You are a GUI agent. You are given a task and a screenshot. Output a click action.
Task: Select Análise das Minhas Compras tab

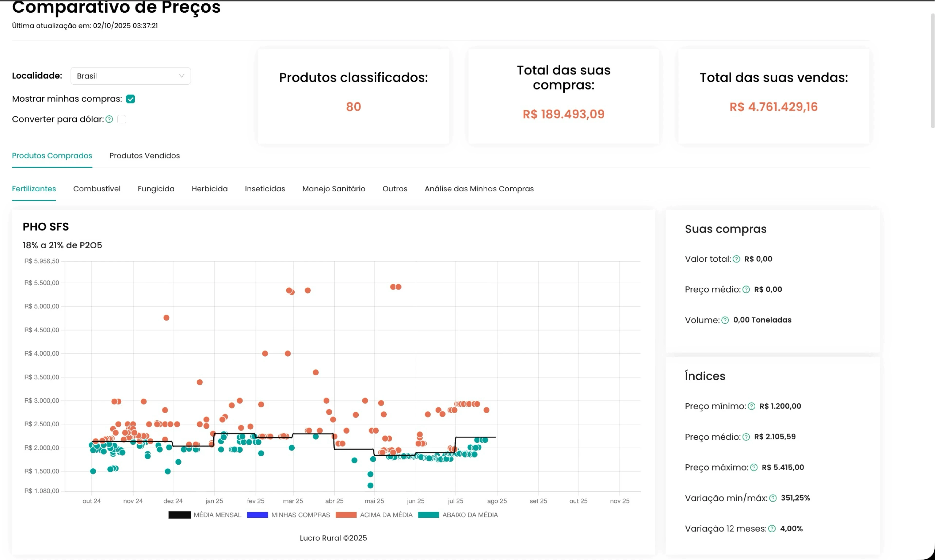point(479,189)
